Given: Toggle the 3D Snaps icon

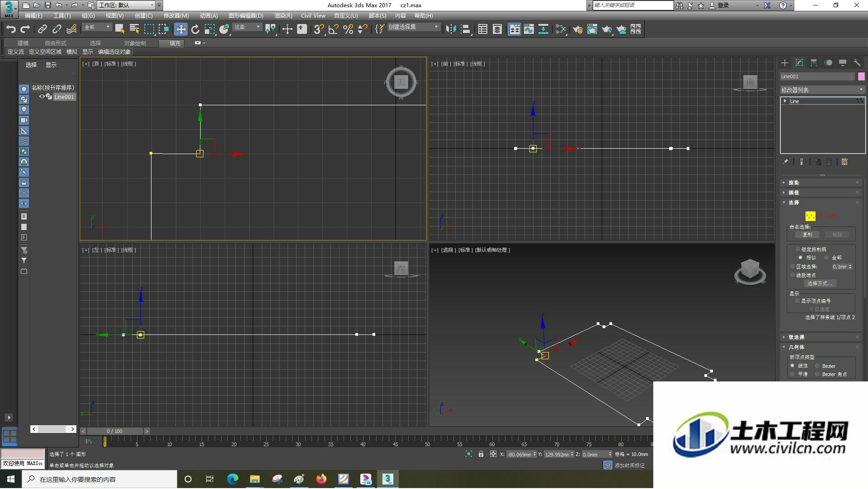Looking at the screenshot, I should tap(319, 29).
